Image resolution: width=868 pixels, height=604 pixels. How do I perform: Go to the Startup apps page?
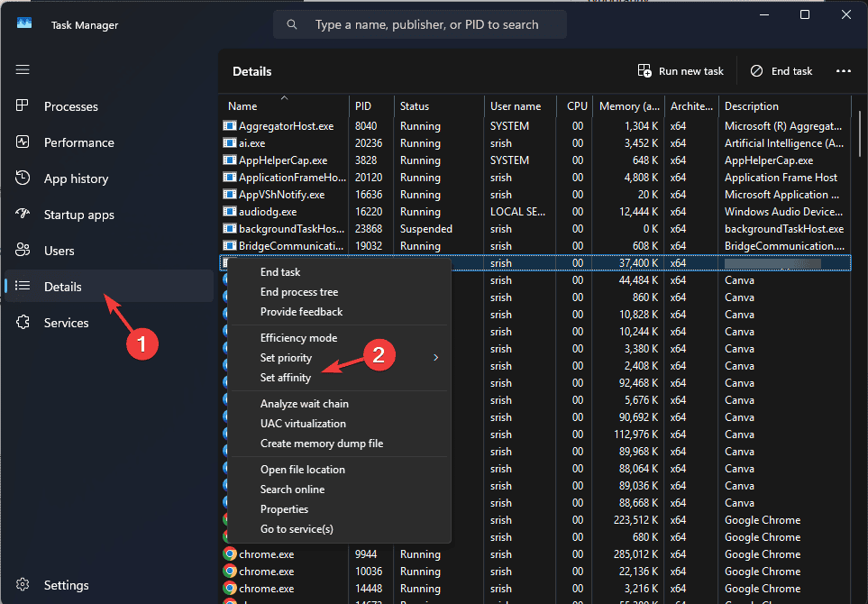[x=78, y=215]
